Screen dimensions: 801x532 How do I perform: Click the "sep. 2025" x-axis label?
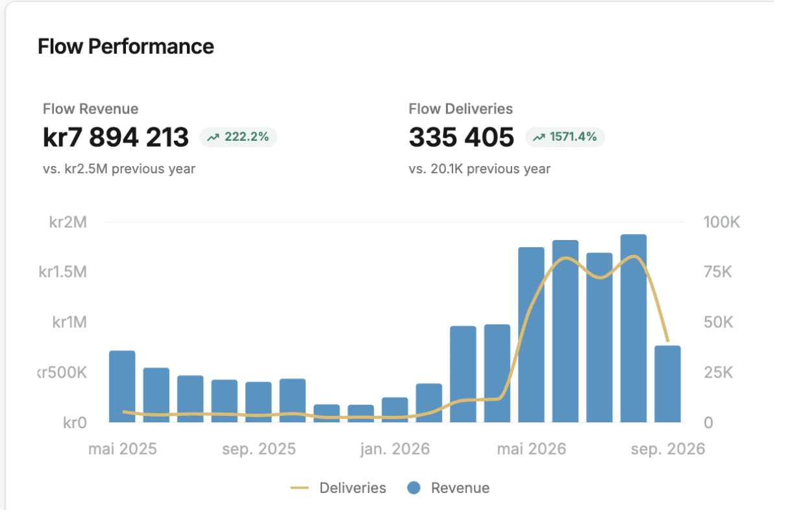pos(259,449)
